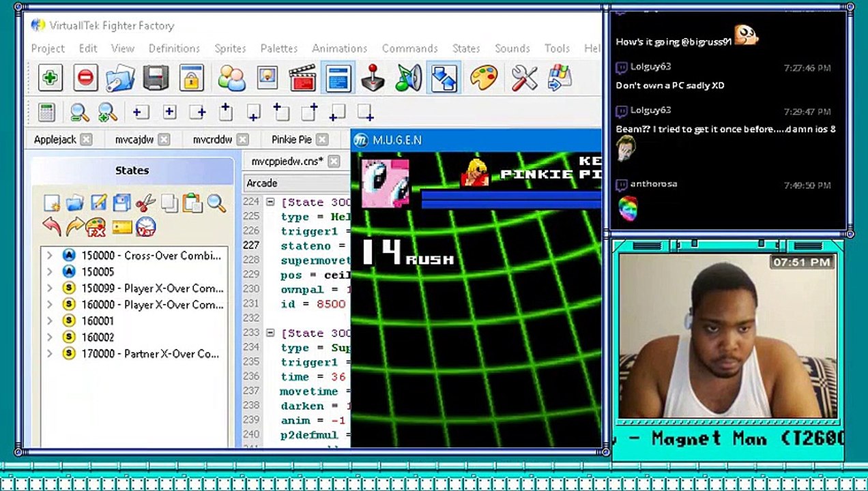Open the Var clock icon
The height and width of the screenshot is (491, 868).
(x=145, y=226)
